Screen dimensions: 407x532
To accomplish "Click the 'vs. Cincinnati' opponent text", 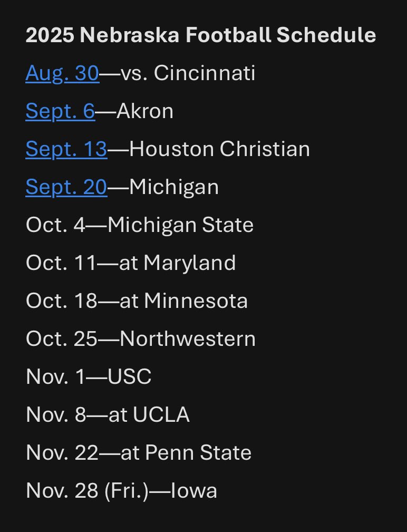I will coord(188,73).
